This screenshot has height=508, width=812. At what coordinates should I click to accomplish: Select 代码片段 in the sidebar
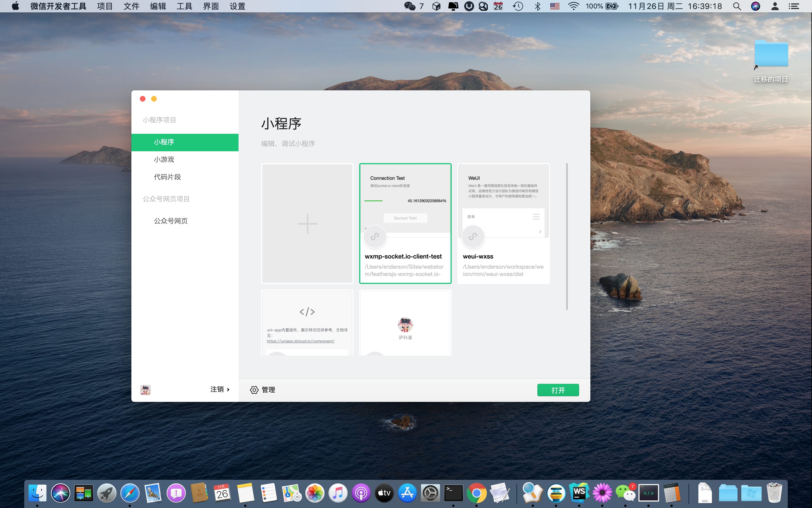(185, 177)
